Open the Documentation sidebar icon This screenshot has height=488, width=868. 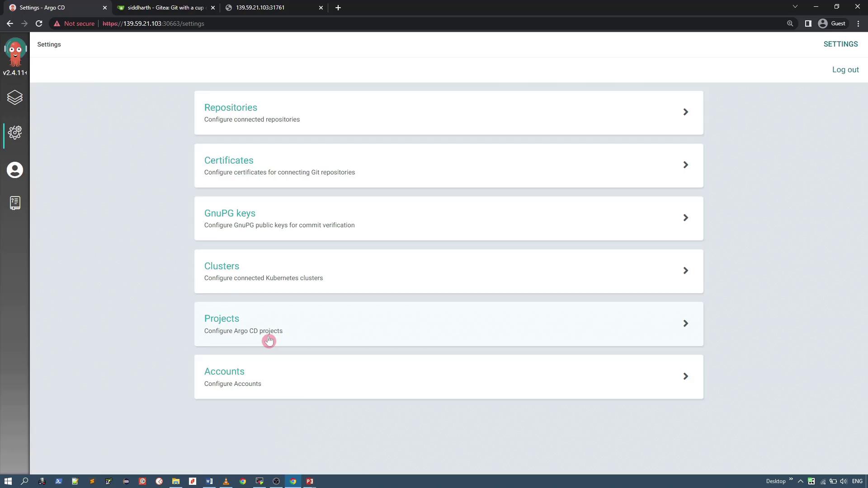pyautogui.click(x=15, y=203)
